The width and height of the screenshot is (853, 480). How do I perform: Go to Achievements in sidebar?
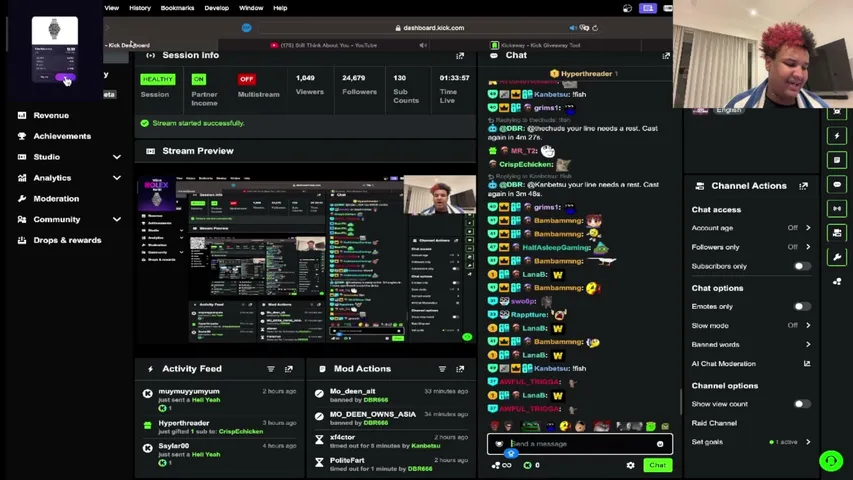click(x=62, y=136)
